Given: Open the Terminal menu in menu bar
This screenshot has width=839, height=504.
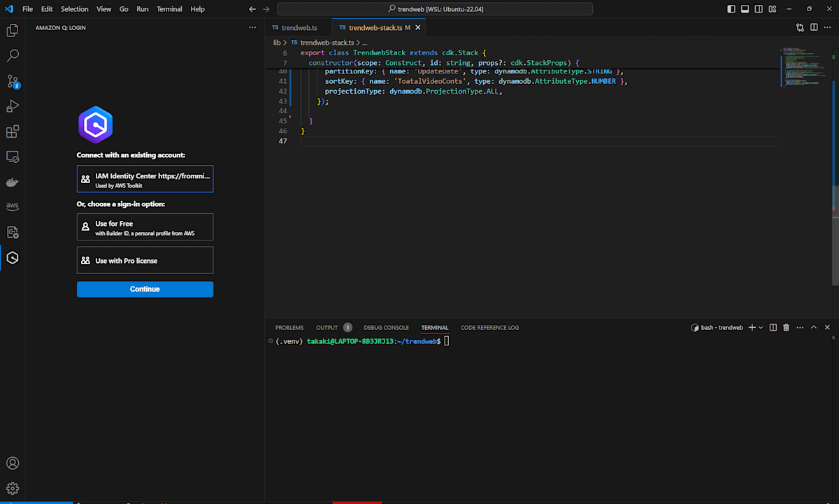Looking at the screenshot, I should tap(168, 9).
